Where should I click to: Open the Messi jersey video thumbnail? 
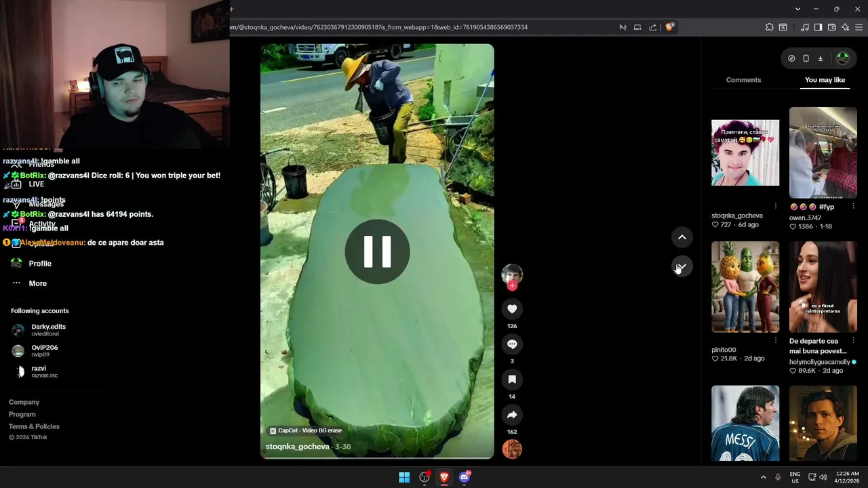pyautogui.click(x=745, y=423)
